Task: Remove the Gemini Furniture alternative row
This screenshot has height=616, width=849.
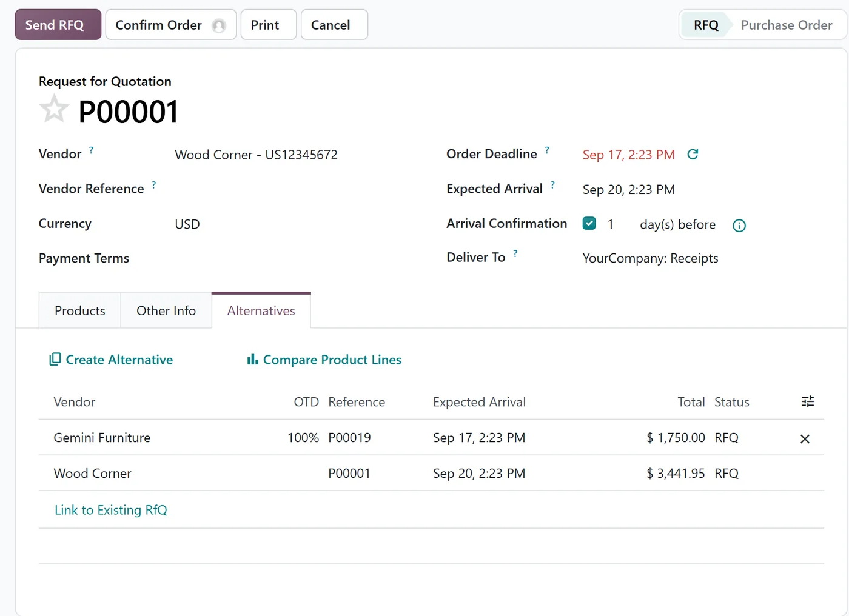Action: pos(805,438)
